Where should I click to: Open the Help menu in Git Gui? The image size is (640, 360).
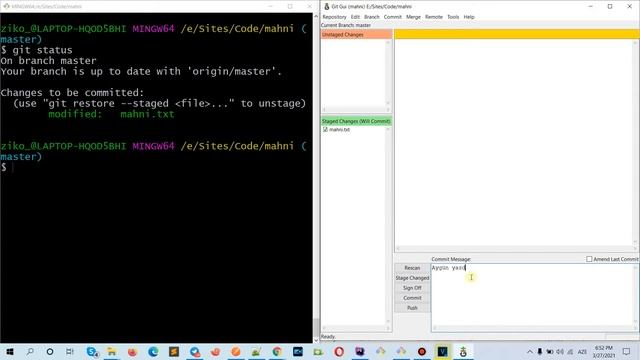pos(469,17)
